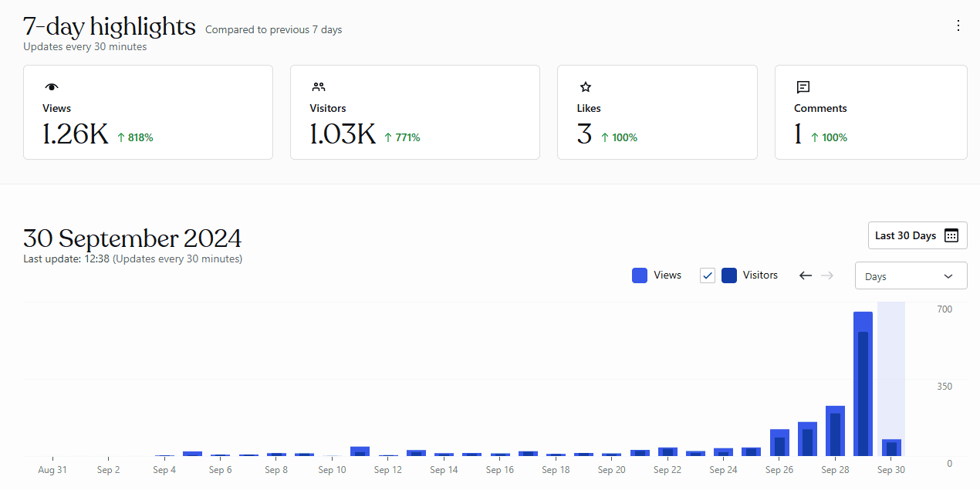Viewport: 980px width, 490px height.
Task: Click the eye icon in Views card
Action: click(52, 87)
